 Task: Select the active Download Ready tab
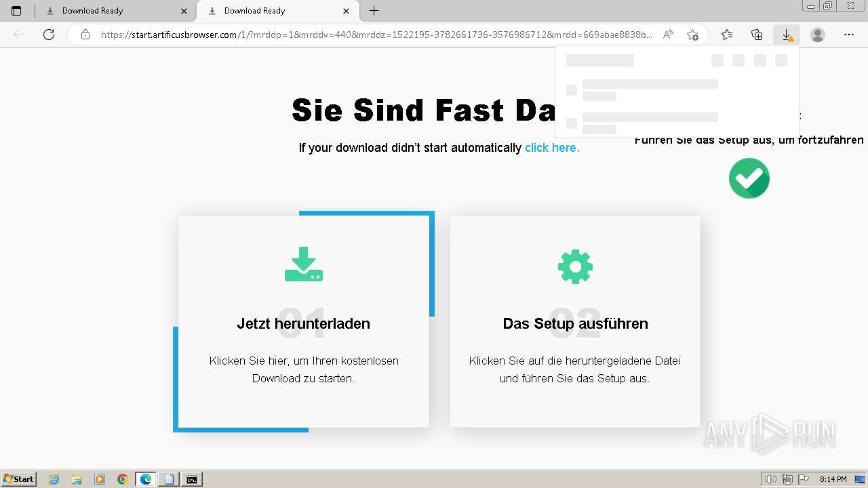(x=277, y=11)
